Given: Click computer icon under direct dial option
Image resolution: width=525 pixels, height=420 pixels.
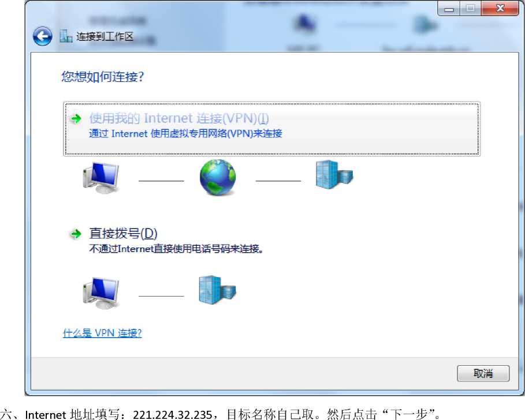Looking at the screenshot, I should [x=101, y=292].
